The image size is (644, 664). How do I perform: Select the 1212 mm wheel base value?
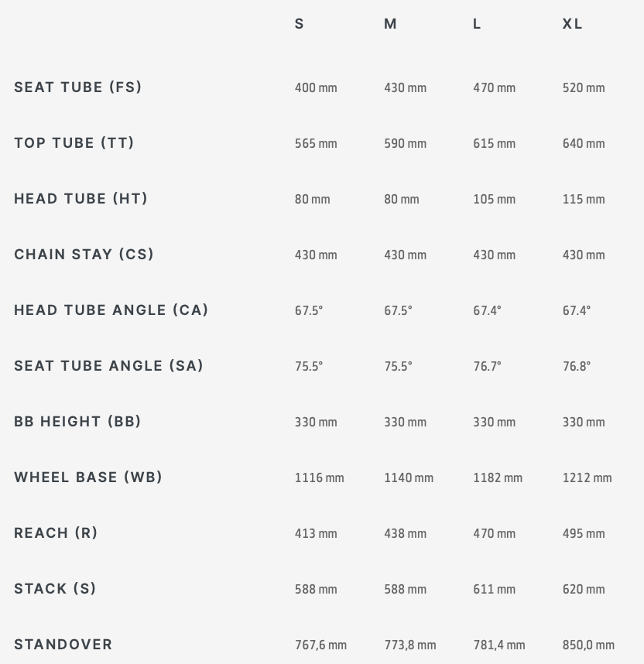tap(587, 477)
